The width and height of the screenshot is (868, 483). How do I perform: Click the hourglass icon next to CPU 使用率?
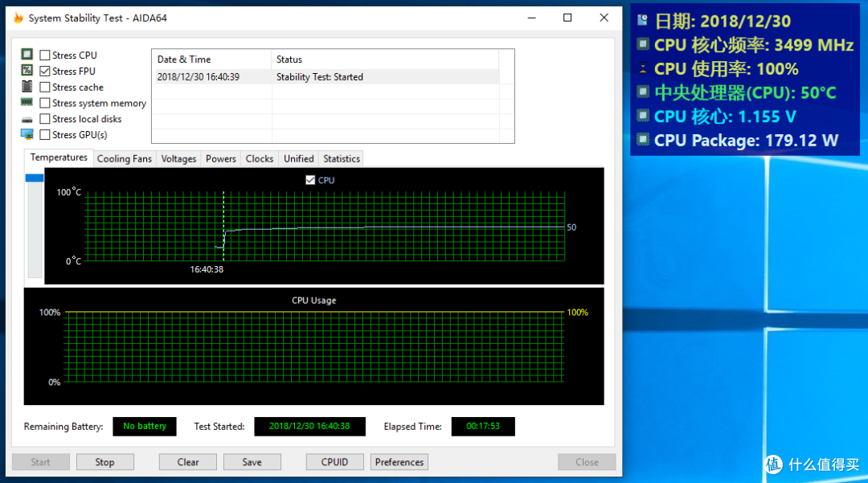tap(642, 68)
